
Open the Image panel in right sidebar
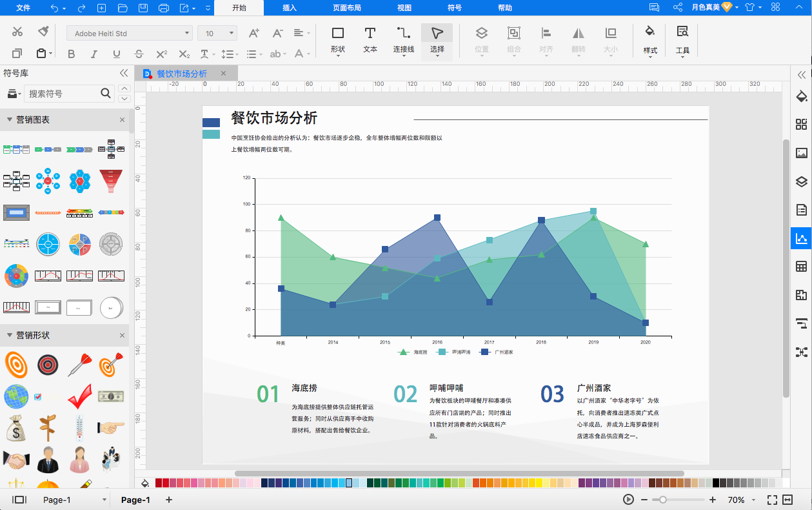802,153
